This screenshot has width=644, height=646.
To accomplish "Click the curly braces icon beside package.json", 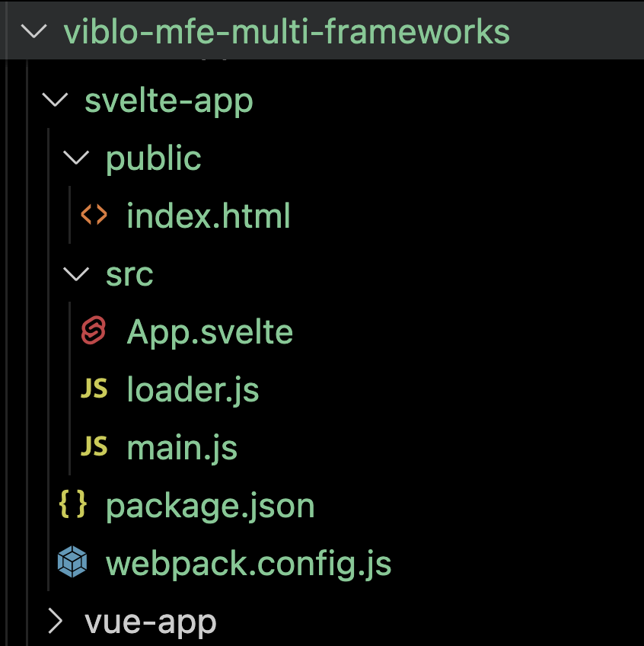I will click(x=72, y=505).
